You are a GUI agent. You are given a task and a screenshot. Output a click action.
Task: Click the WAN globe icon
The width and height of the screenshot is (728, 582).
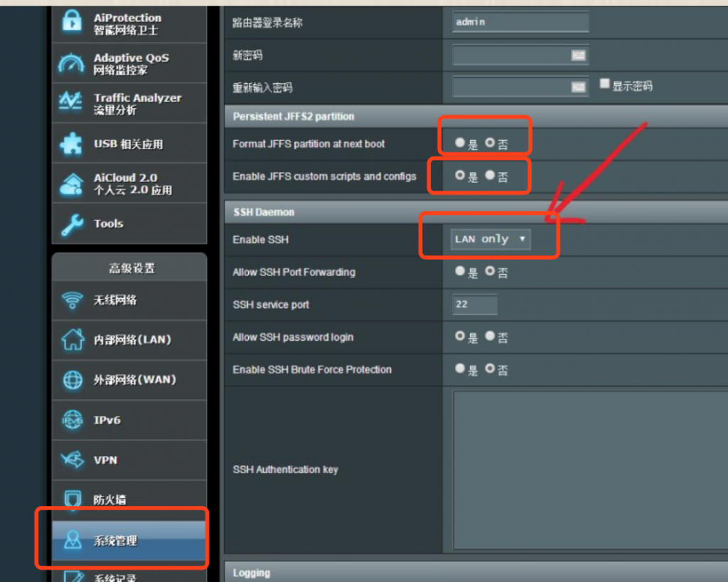click(x=73, y=380)
